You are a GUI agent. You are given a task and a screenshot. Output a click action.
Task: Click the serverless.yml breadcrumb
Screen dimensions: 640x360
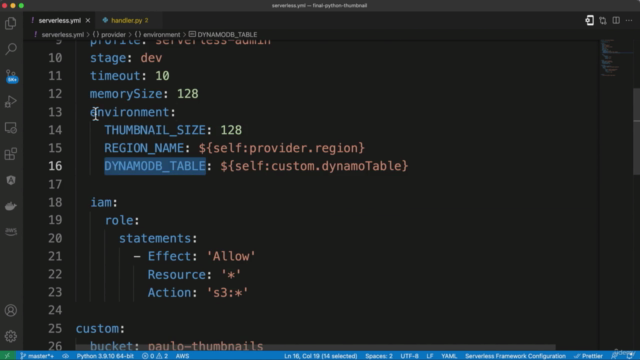pos(62,35)
